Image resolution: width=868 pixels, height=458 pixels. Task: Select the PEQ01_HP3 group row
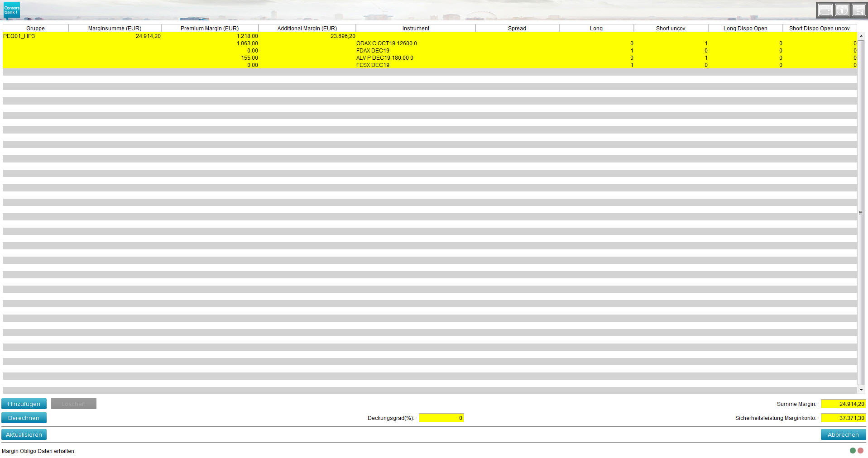[x=430, y=36]
